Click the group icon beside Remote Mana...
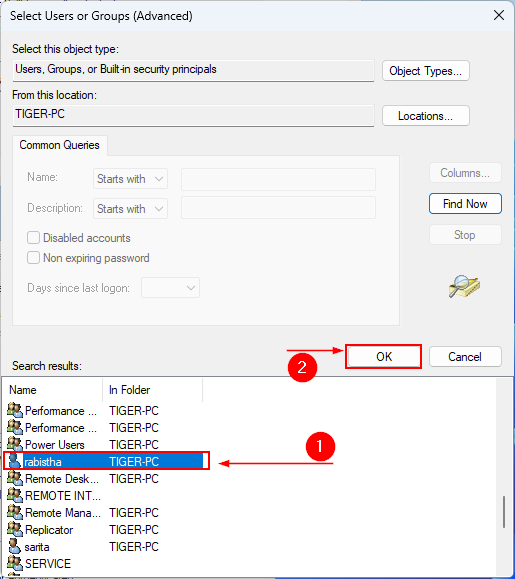 coord(15,512)
